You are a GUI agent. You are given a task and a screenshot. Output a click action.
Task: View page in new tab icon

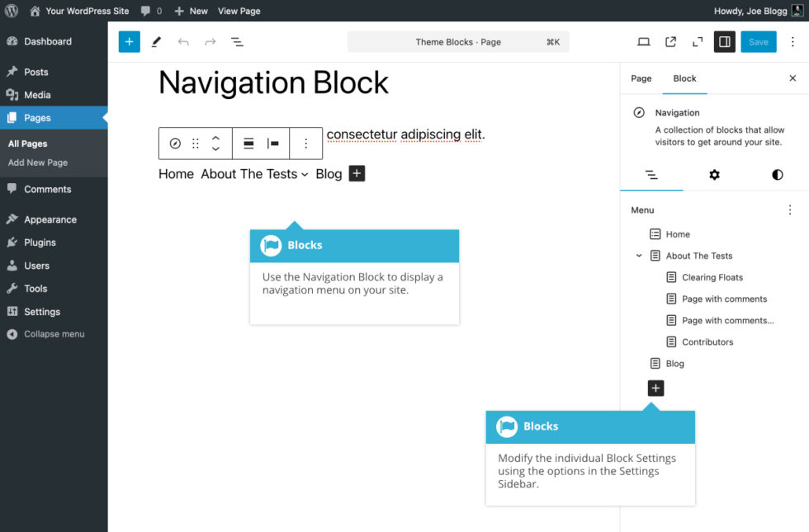(670, 42)
